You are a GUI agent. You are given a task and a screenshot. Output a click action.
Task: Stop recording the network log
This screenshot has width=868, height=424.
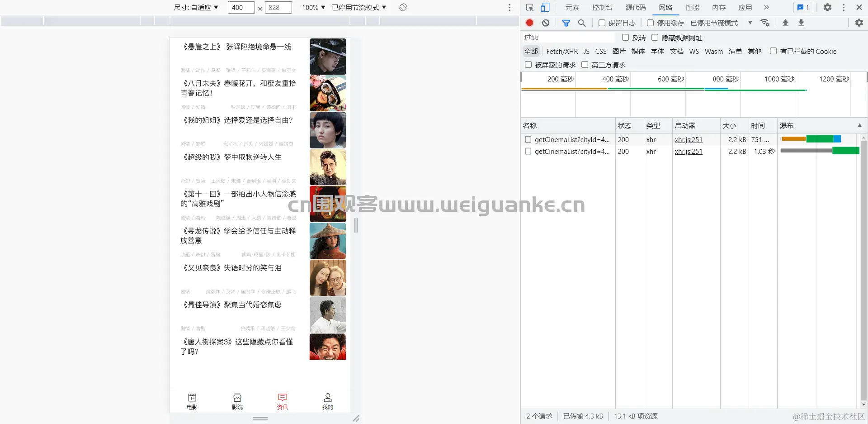click(529, 23)
